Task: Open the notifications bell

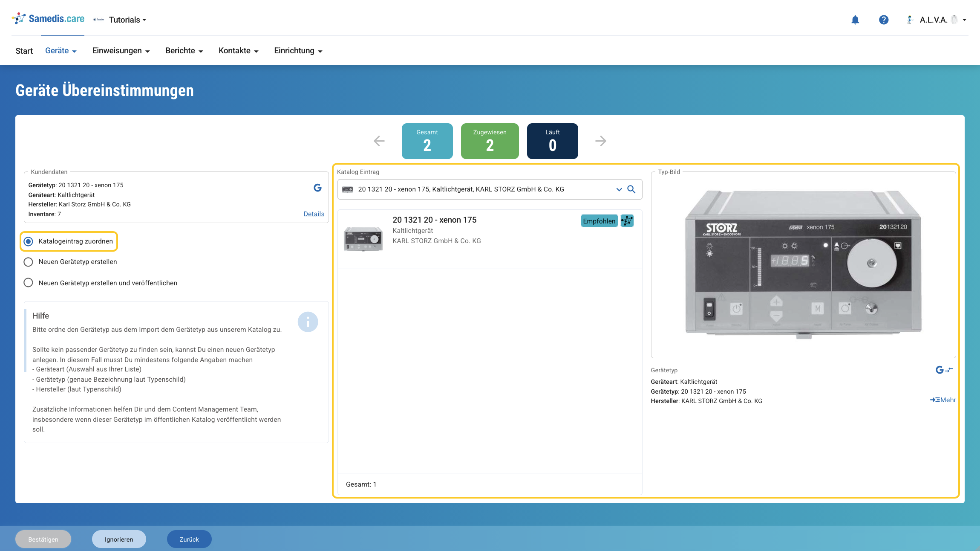Action: coord(855,20)
